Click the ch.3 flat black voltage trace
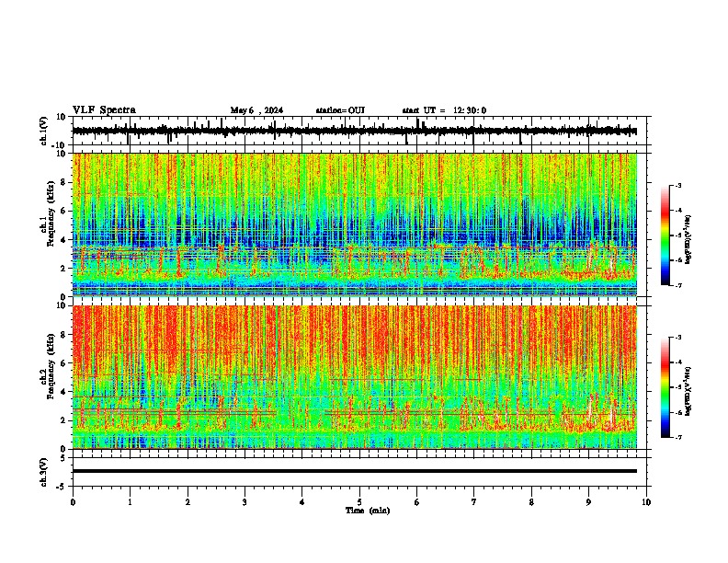Image resolution: width=728 pixels, height=563 pixels. pos(355,471)
